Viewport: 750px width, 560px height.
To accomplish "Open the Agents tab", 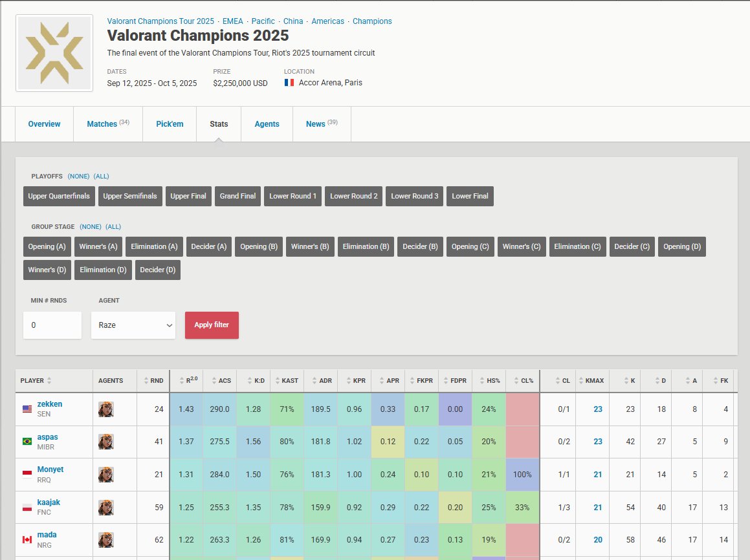I will (267, 124).
